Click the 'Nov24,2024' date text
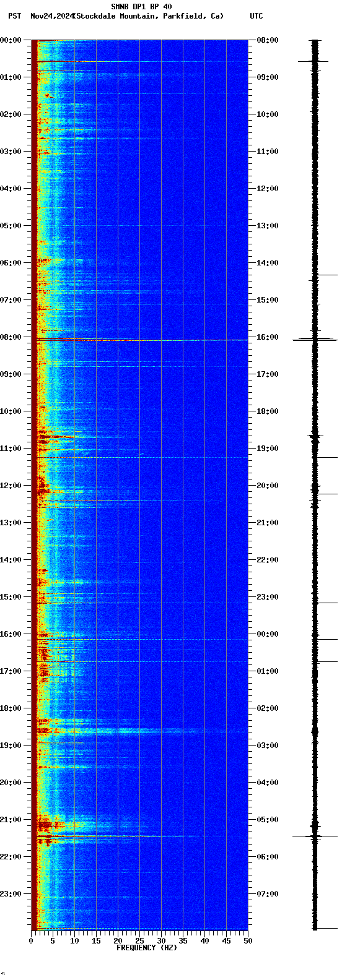 51,16
